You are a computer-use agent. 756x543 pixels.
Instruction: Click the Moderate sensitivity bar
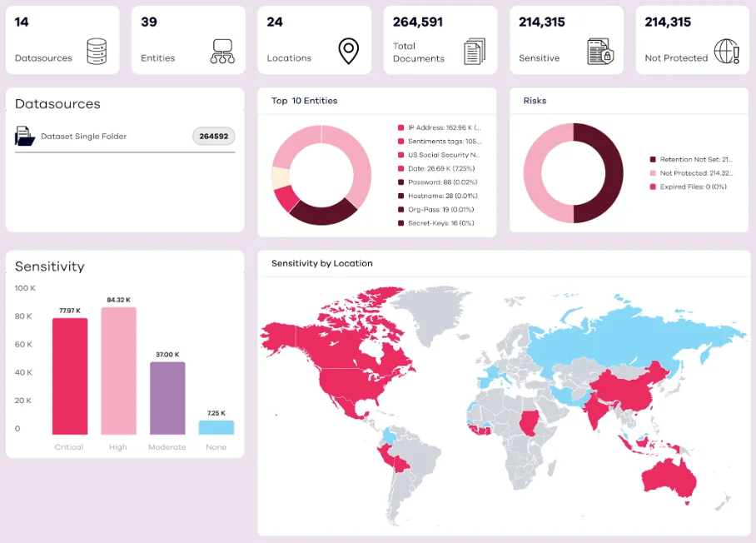[x=167, y=398]
